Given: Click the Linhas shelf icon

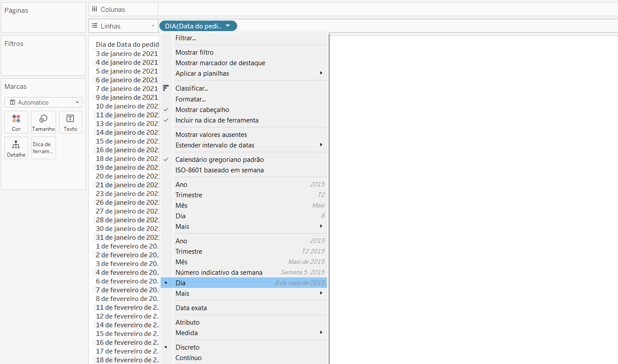Looking at the screenshot, I should [94, 26].
